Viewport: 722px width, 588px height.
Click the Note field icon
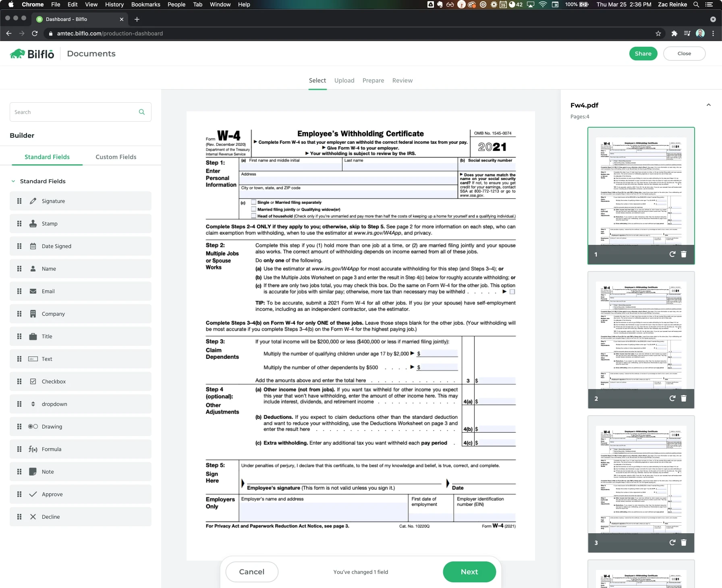[x=33, y=472]
